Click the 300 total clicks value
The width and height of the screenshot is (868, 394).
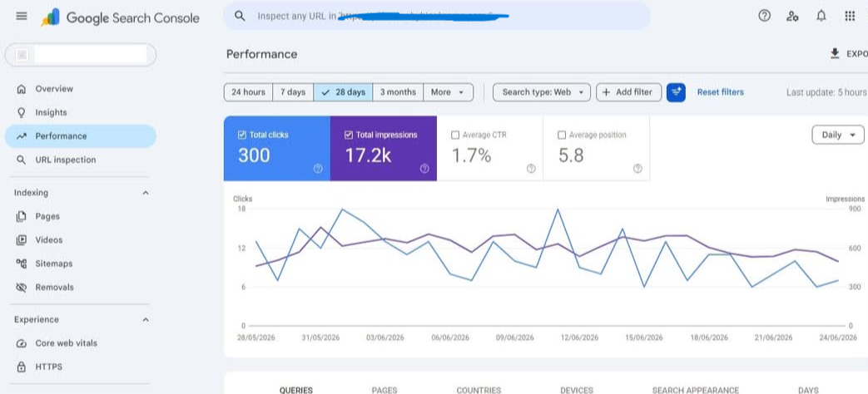tap(254, 155)
